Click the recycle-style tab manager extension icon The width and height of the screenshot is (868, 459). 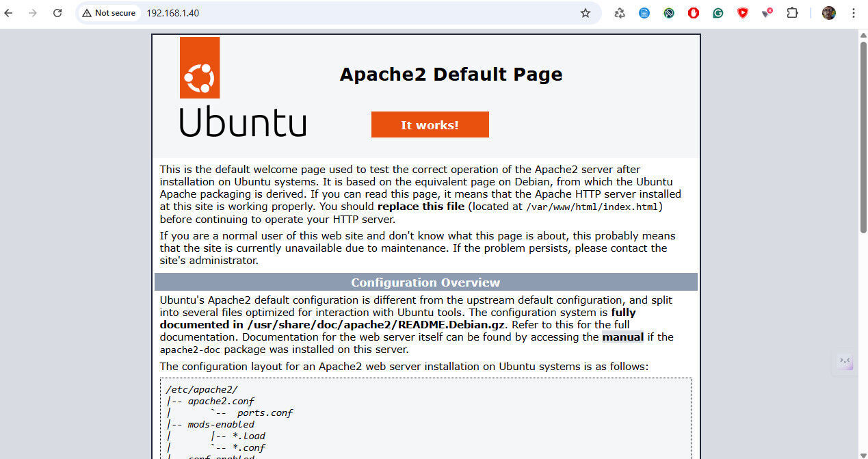pyautogui.click(x=620, y=13)
